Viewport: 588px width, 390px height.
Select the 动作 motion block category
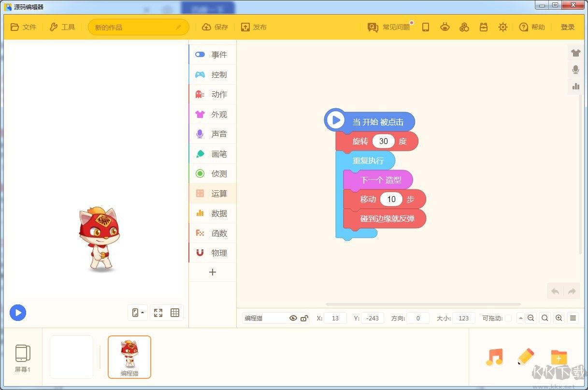(x=213, y=94)
